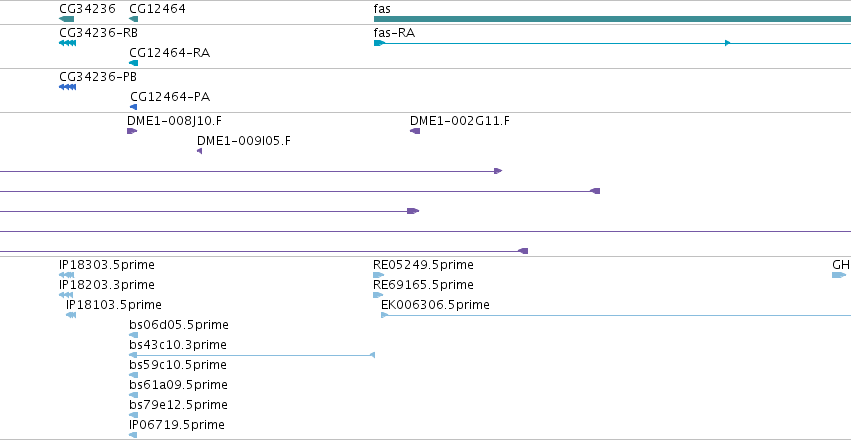851x440 pixels.
Task: Select the IP18103.5prime EST glyph
Action: pos(71,315)
